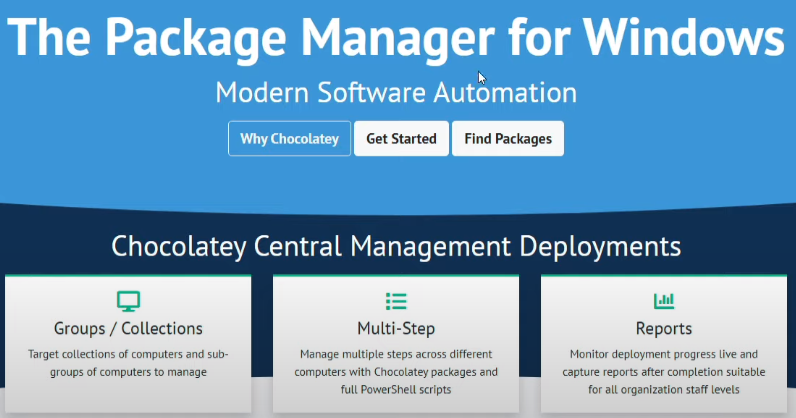Click Chocolatey Central Management Deployments heading
This screenshot has height=418, width=796.
[396, 246]
